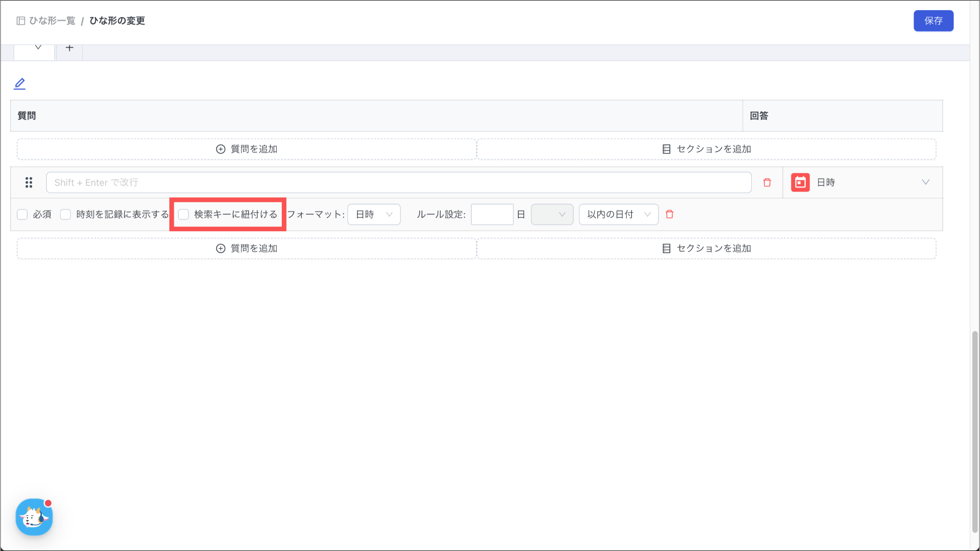This screenshot has height=551, width=980.
Task: Enable the 必須 checkbox
Action: pos(22,214)
